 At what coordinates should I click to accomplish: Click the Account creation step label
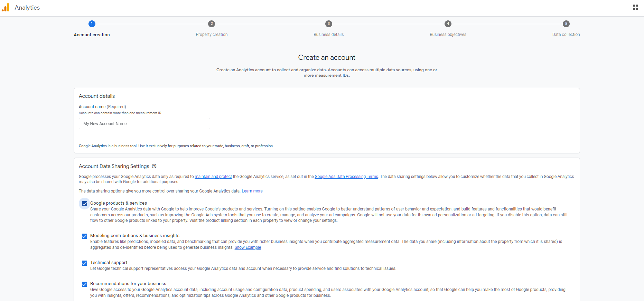[92, 35]
